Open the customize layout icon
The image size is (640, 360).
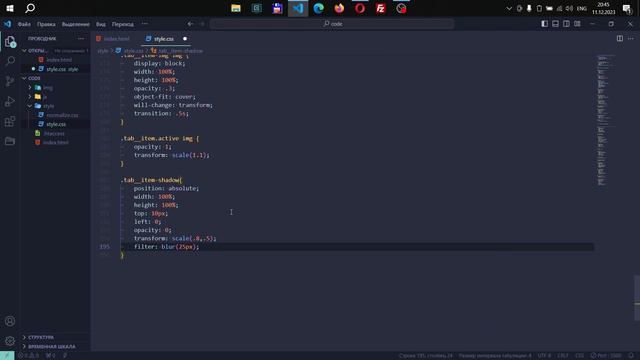[578, 24]
